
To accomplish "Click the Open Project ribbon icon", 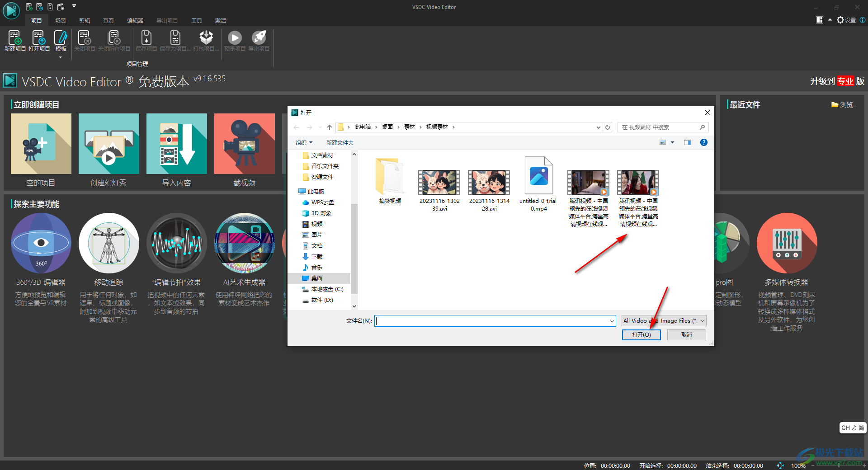I will tap(39, 41).
